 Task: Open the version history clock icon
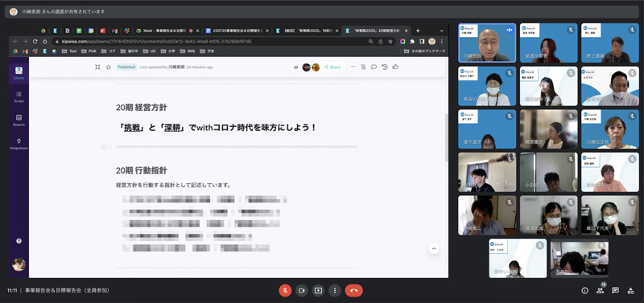coord(385,67)
